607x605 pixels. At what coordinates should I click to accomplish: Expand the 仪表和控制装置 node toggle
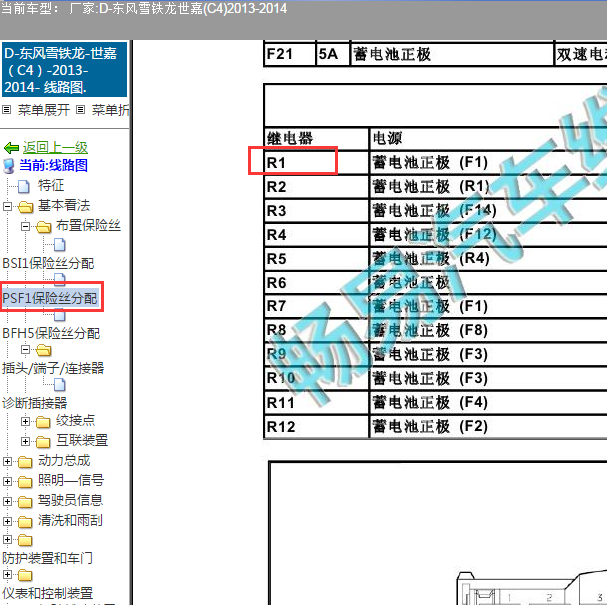tap(7, 575)
